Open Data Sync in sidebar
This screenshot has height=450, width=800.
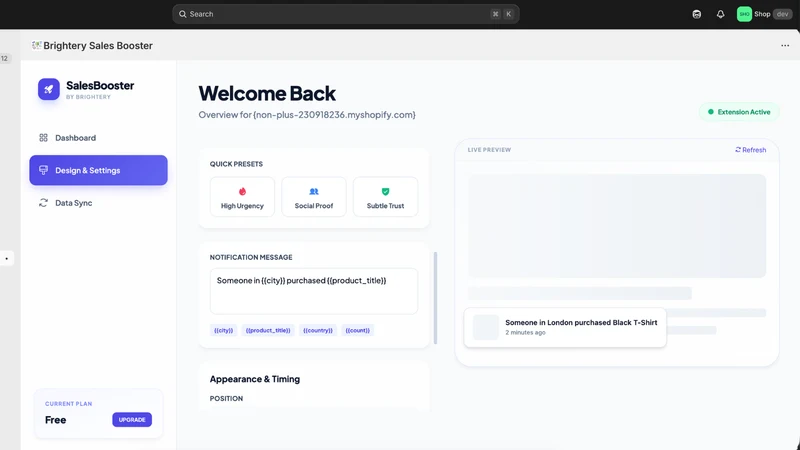coord(98,203)
